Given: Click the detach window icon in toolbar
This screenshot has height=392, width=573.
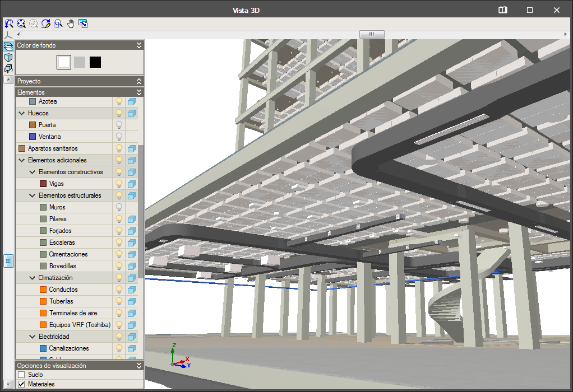Looking at the screenshot, I should (x=83, y=24).
